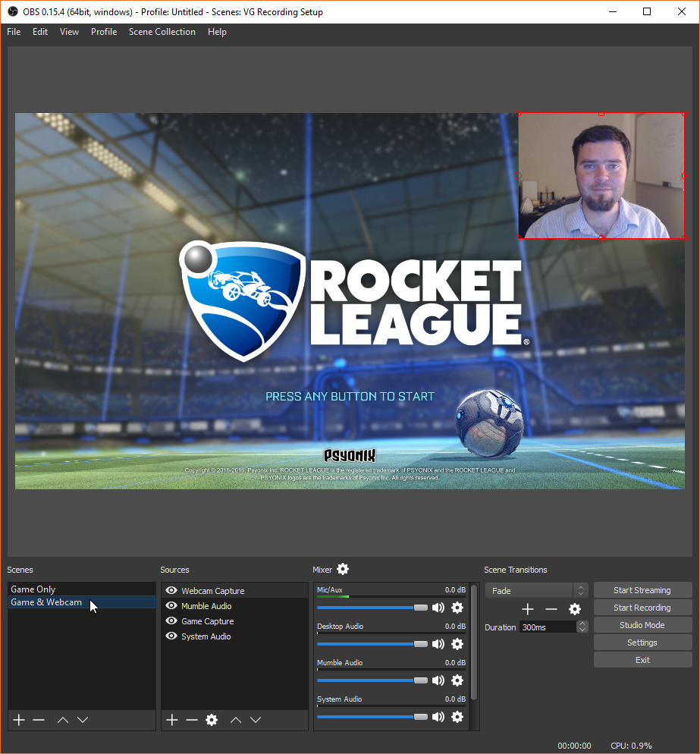Remove scene transition with minus icon
The width and height of the screenshot is (700, 754).
click(551, 609)
